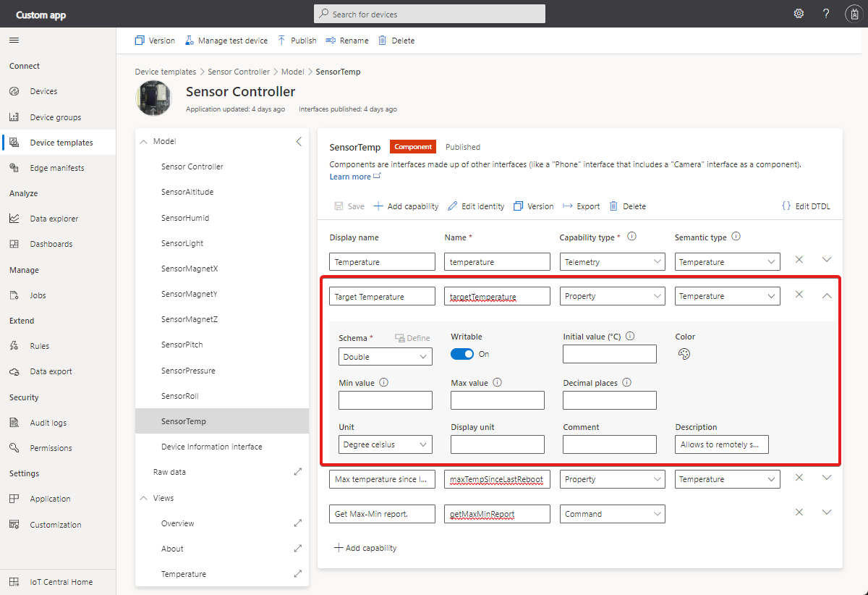Click info icon next to Decimal places
The image size is (868, 595).
tap(627, 382)
